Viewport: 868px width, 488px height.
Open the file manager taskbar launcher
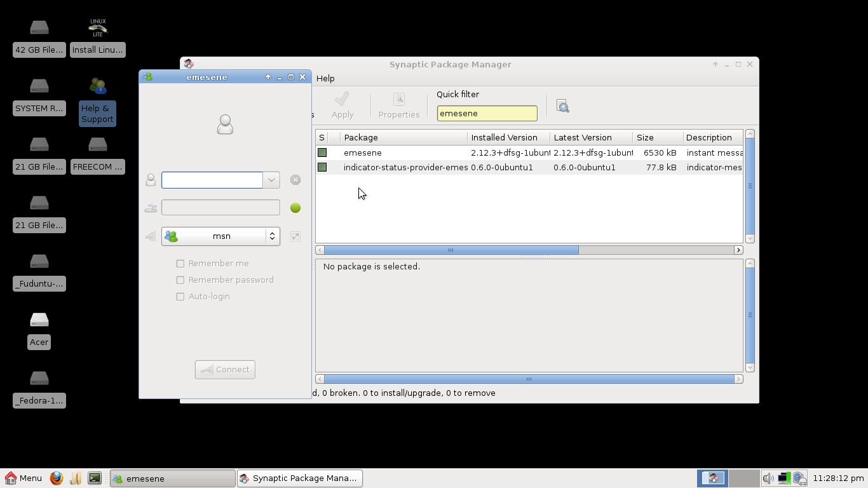(76, 478)
